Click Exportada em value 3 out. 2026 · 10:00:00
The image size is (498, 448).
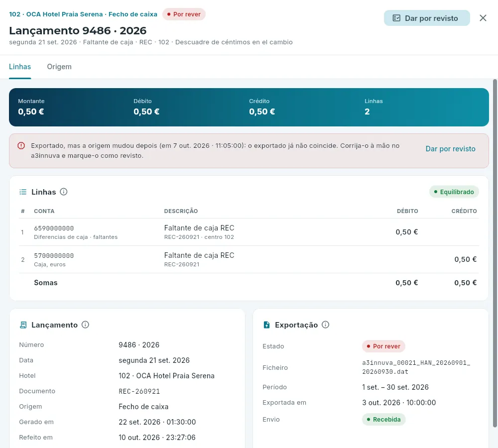pyautogui.click(x=399, y=403)
